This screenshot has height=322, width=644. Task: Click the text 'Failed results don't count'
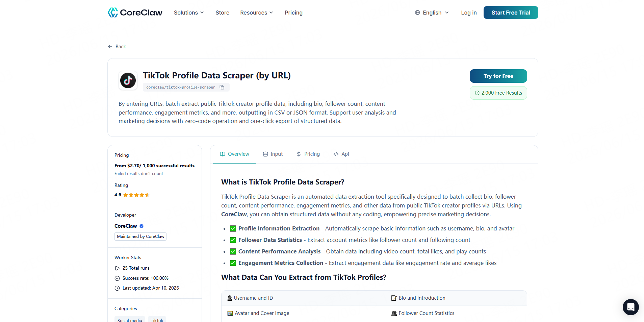click(139, 174)
